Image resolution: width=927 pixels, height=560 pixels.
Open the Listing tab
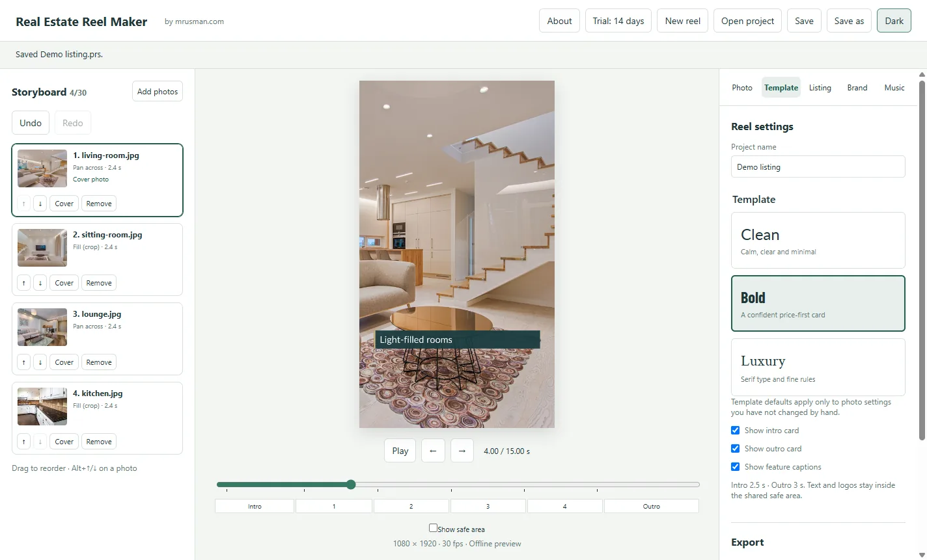(x=820, y=88)
